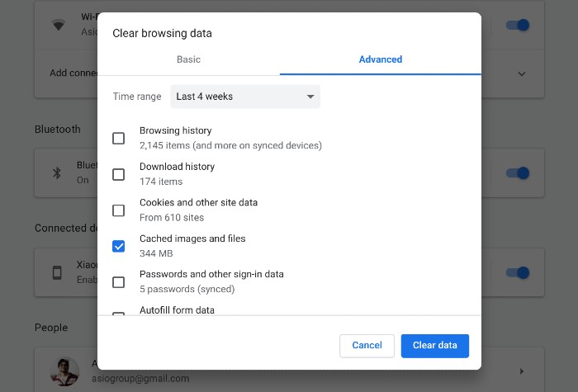
Task: Click the connected phone device icon
Action: pos(57,272)
